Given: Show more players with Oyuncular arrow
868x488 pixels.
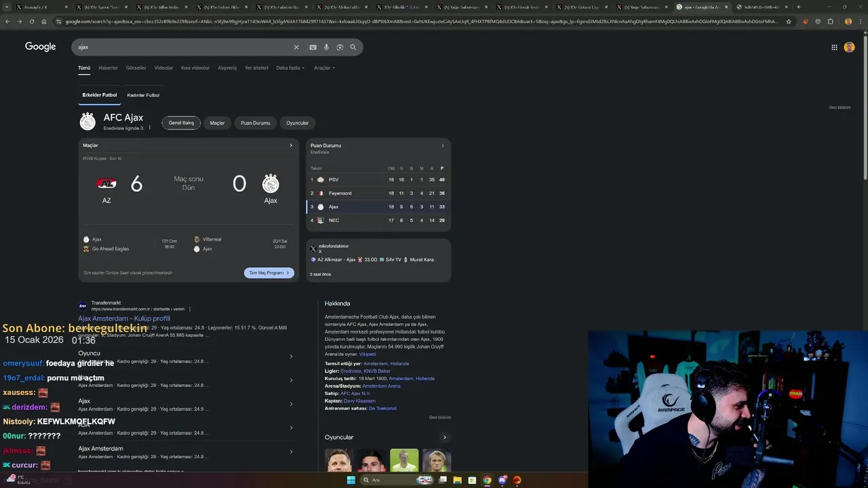Looking at the screenshot, I should (444, 437).
